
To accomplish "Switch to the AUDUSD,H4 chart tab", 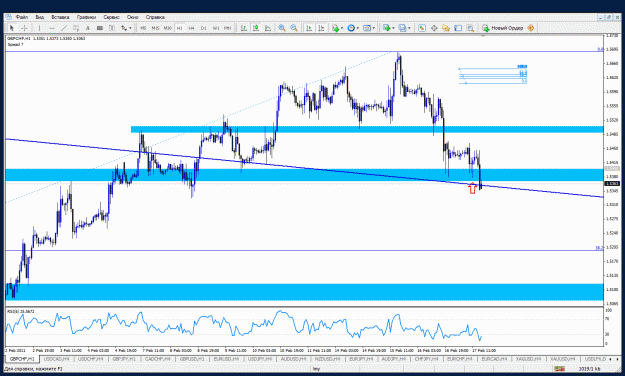I will 294,359.
